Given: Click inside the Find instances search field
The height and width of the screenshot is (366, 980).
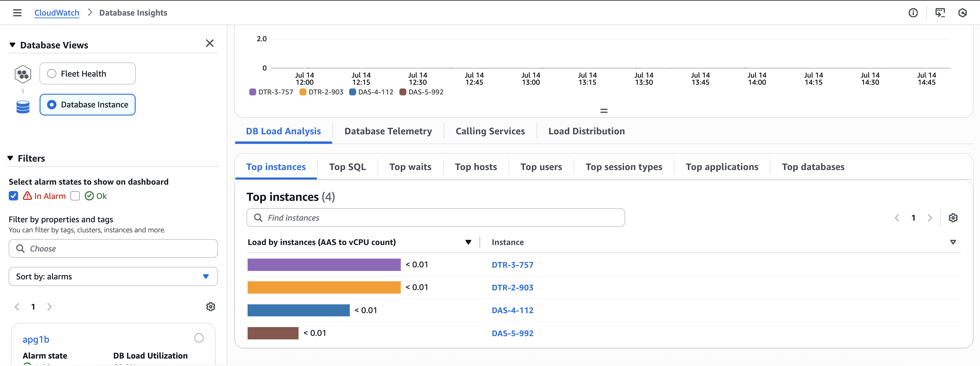Looking at the screenshot, I should (x=435, y=218).
